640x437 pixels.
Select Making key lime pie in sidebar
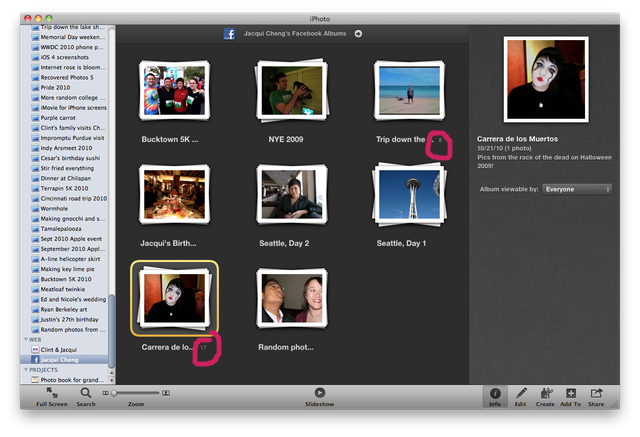pos(65,269)
